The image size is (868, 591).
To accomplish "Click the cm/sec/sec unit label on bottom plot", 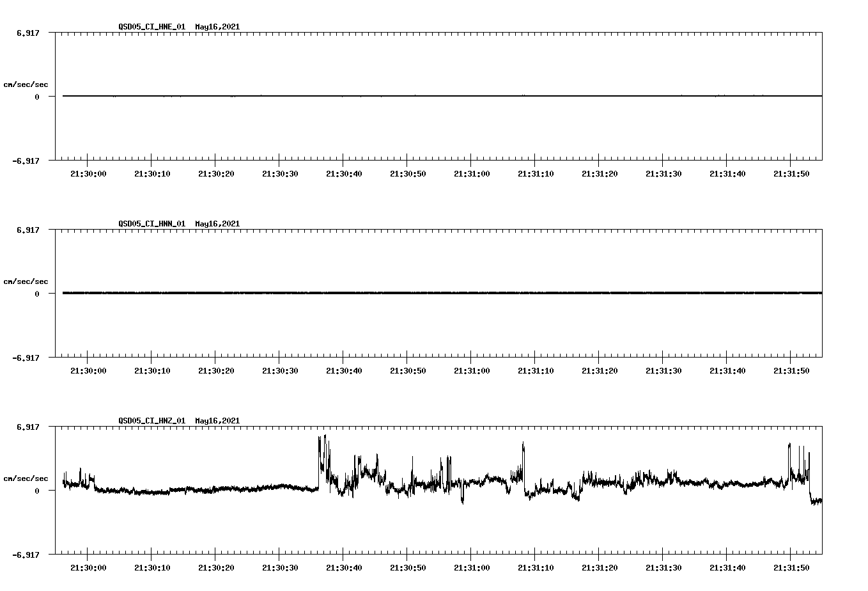I will [x=26, y=477].
